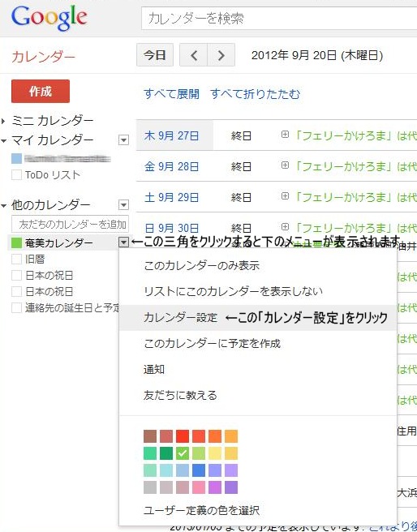Go to next period with right arrow
417x532 pixels.
point(221,55)
